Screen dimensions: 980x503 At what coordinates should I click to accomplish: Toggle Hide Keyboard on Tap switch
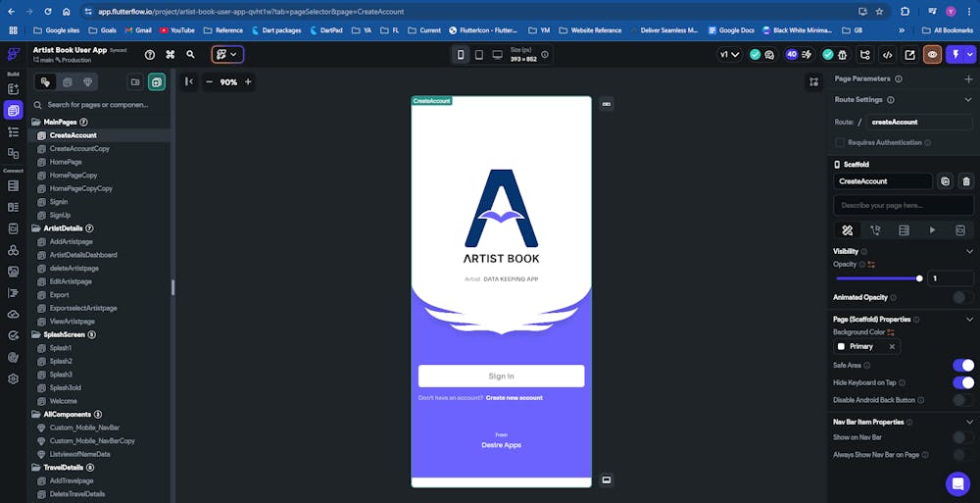click(x=963, y=382)
